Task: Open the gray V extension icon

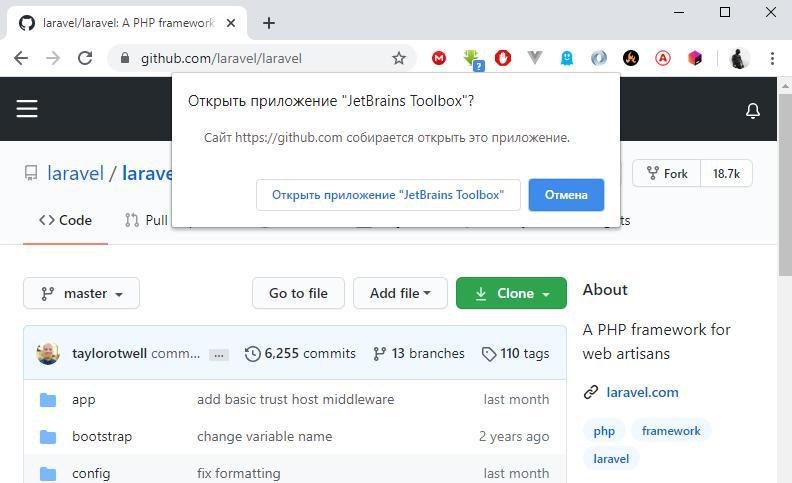Action: pyautogui.click(x=534, y=58)
